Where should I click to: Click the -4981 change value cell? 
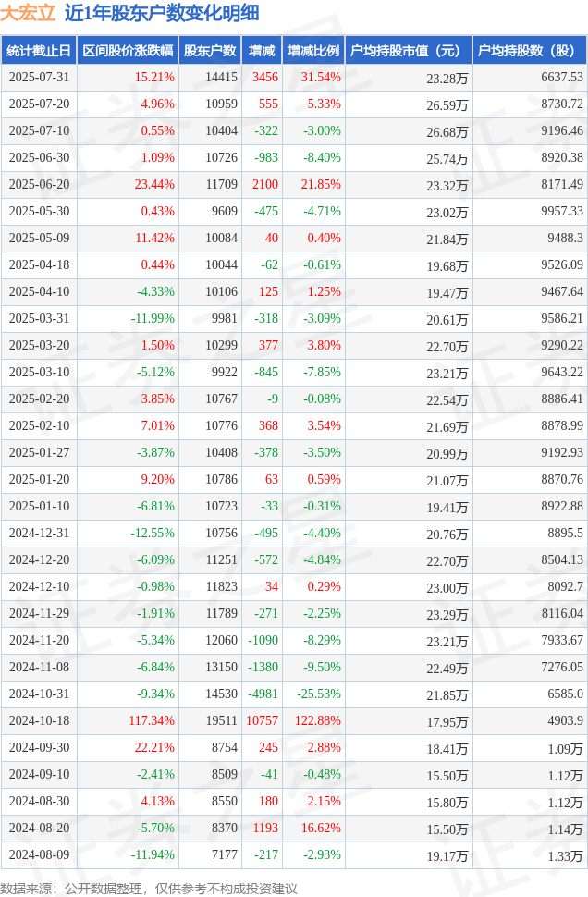(x=263, y=694)
